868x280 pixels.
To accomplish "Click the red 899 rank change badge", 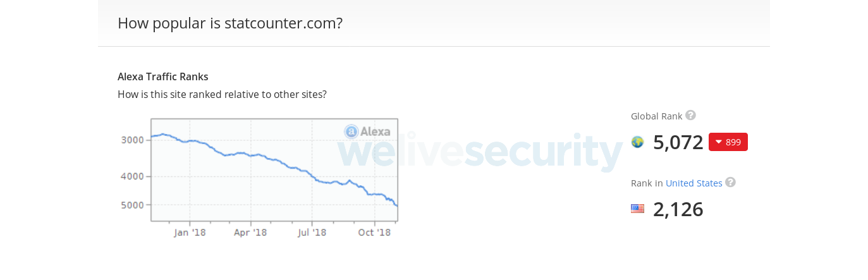I will (728, 142).
